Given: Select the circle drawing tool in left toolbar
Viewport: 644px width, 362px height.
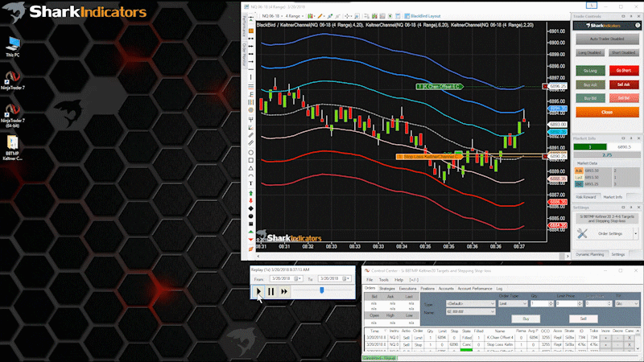Looking at the screenshot, I should coord(250,152).
